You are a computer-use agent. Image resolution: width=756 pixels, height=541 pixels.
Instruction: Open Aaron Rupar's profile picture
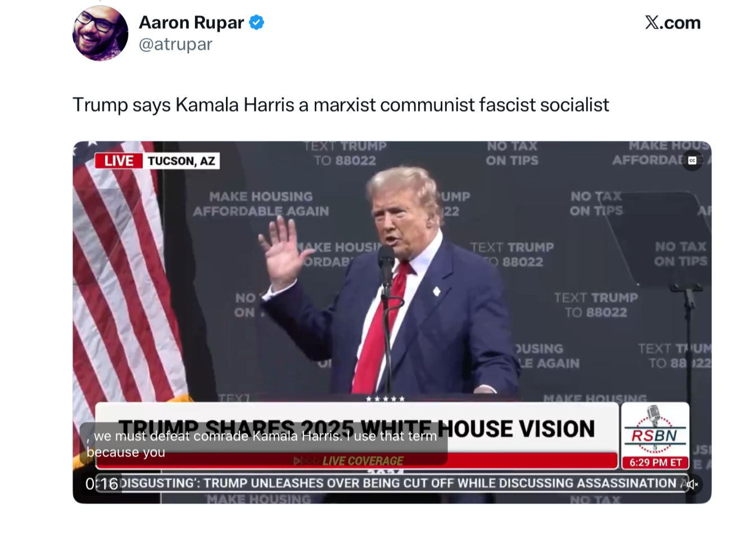click(x=100, y=33)
